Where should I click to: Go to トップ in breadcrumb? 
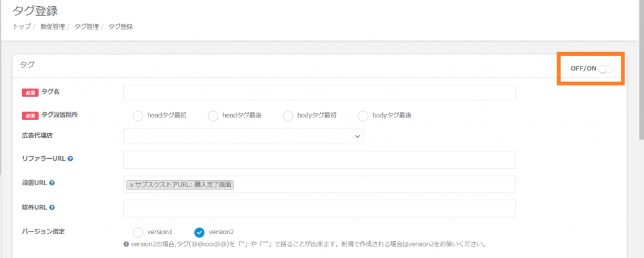(21, 26)
